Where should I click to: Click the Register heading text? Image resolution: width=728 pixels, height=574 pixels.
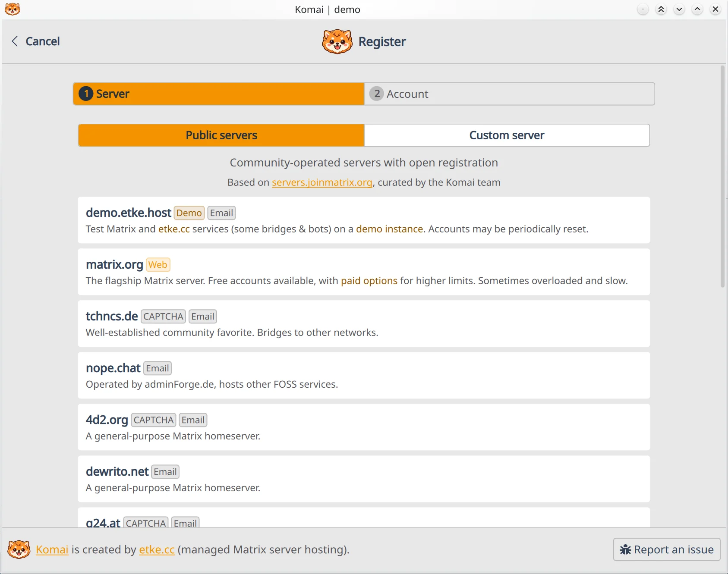pyautogui.click(x=382, y=42)
